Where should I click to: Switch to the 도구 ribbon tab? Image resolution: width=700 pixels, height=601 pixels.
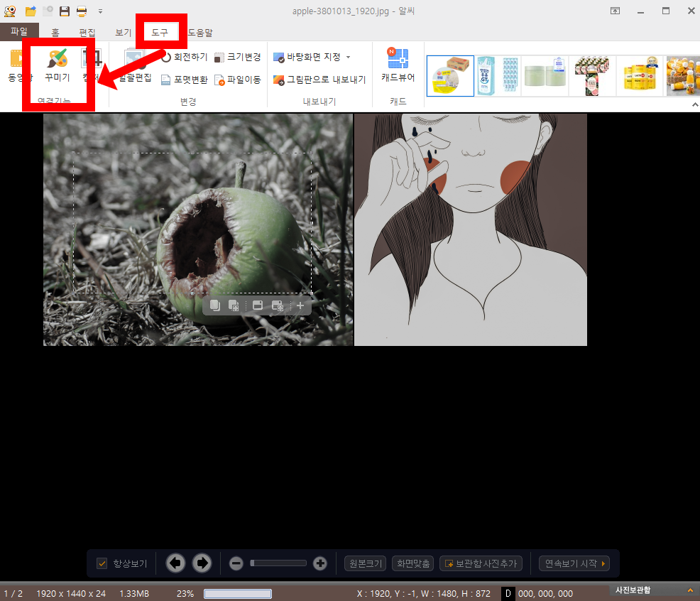[162, 32]
